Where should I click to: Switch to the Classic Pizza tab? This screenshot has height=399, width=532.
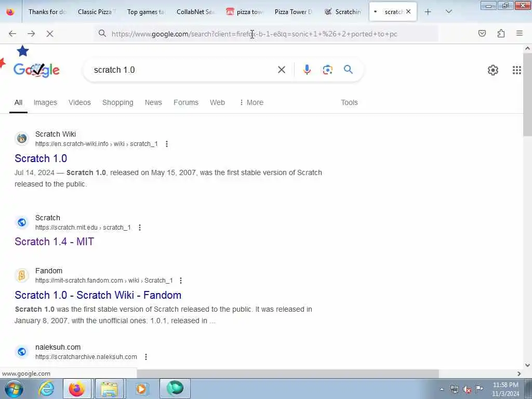tap(96, 12)
